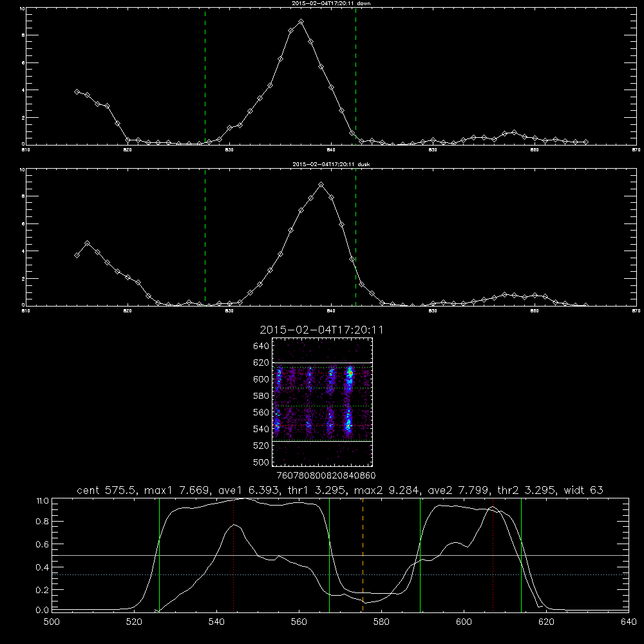This screenshot has height=644, width=644.
Task: Select the peak diamond marker in the dusk plot
Action: [321, 185]
